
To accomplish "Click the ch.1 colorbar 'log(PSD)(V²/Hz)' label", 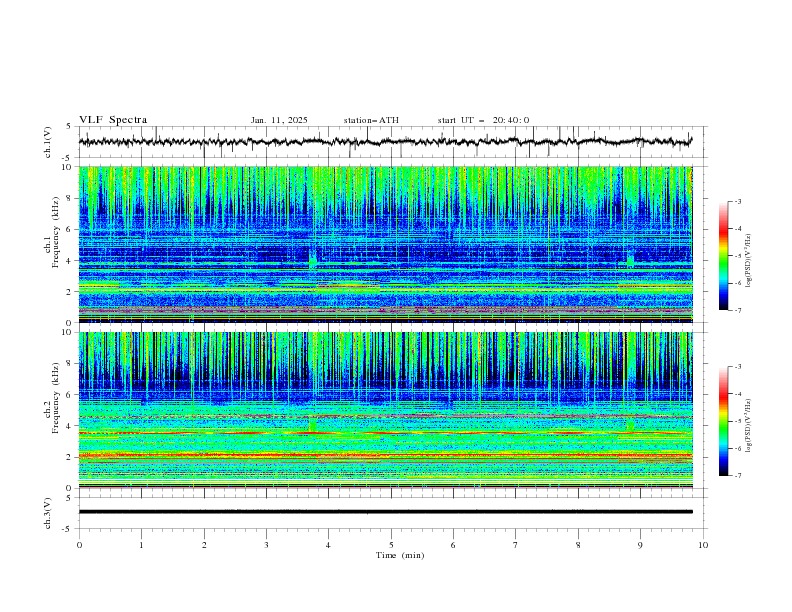I will 748,261.
